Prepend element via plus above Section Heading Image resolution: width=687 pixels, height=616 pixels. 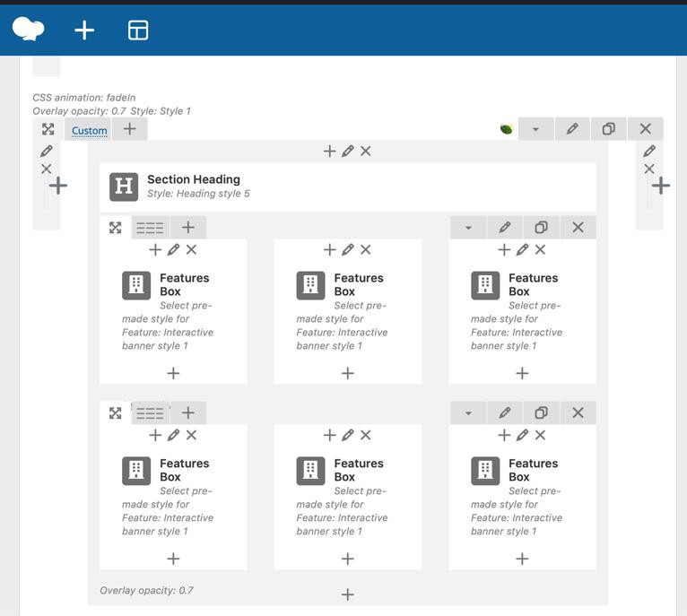tap(329, 152)
